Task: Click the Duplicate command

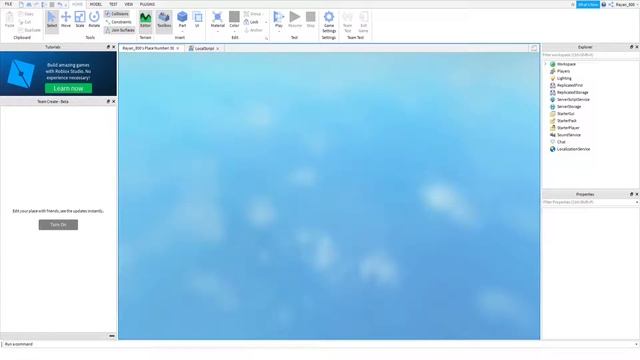Action: tap(29, 30)
